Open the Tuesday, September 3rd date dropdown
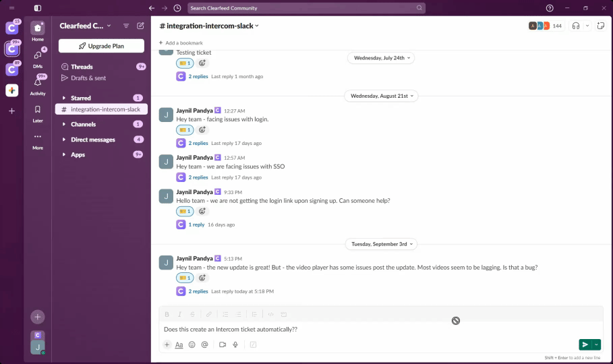Image resolution: width=613 pixels, height=364 pixels. tap(381, 244)
